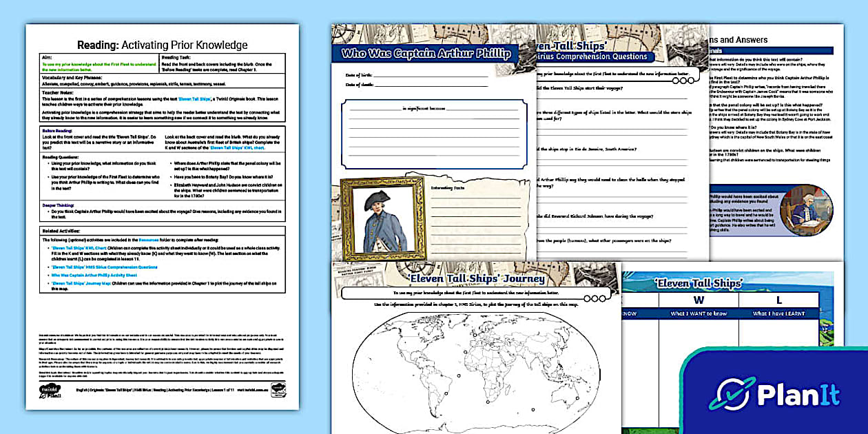Click the Twinkl Originals badge on the lesson plan footer
868x434 pixels.
(x=279, y=390)
